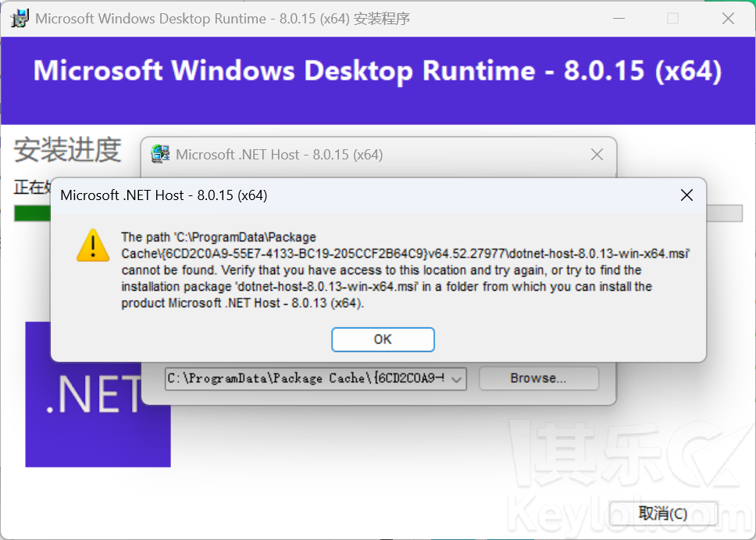The height and width of the screenshot is (540, 756).
Task: Click the 安装进度 heading text
Action: 67,149
